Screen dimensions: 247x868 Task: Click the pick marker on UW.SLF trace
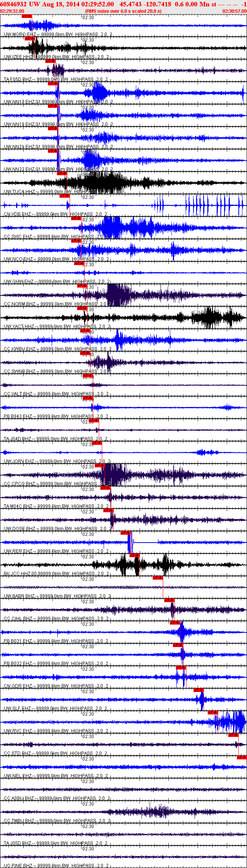point(199,690)
